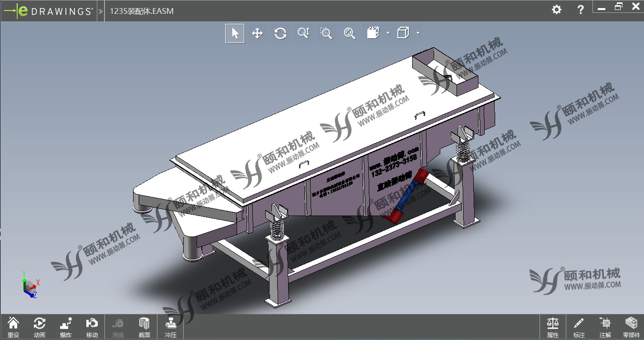Image resolution: width=644 pixels, height=340 pixels.
Task: Click the Zoom to fit tool
Action: coord(350,33)
